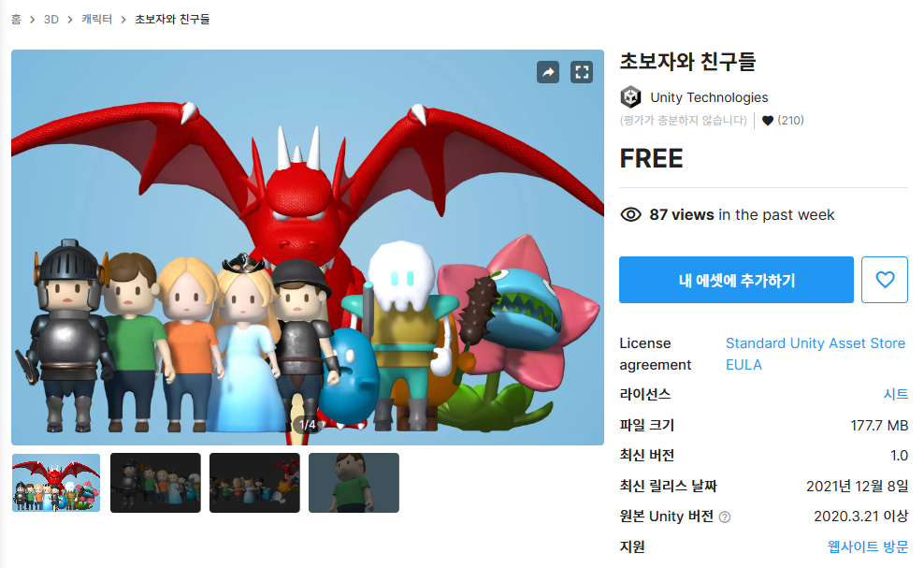Click the 1.0 latest version value
This screenshot has height=568, width=924.
(899, 456)
